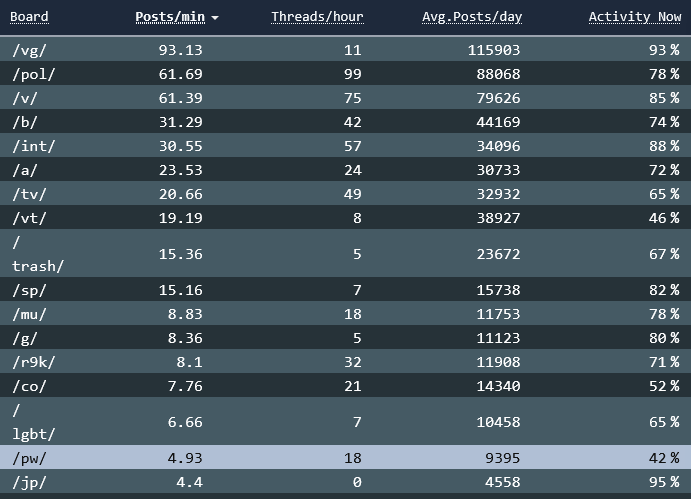
Task: Click the 11753 average posts value
Action: (x=498, y=314)
